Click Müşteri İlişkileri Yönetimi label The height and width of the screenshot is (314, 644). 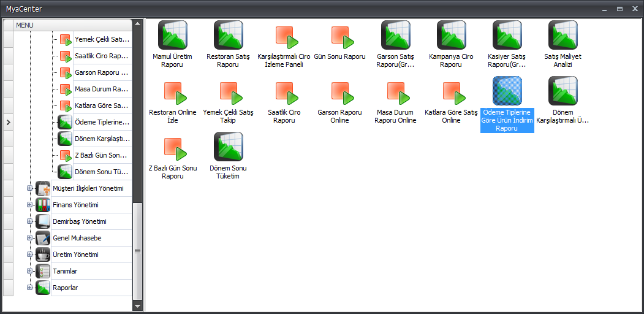pyautogui.click(x=88, y=188)
